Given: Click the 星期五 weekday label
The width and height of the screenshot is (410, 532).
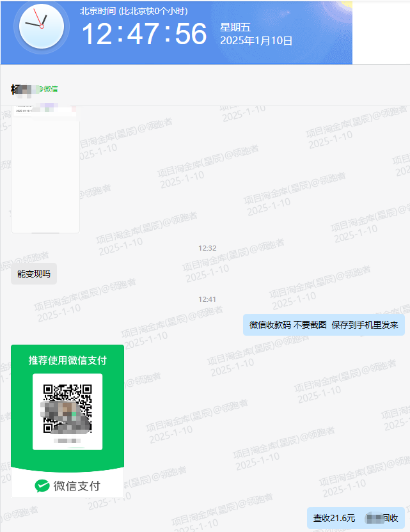Looking at the screenshot, I should 235,27.
